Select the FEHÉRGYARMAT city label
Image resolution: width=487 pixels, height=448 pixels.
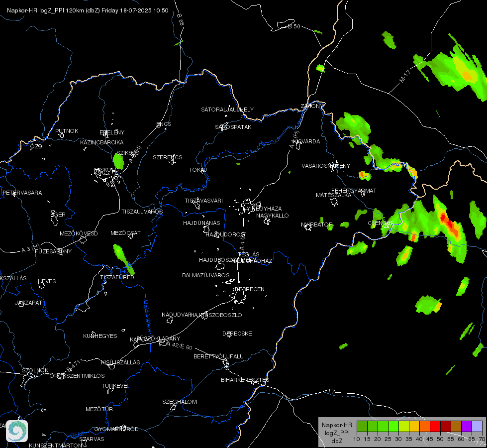354,191
